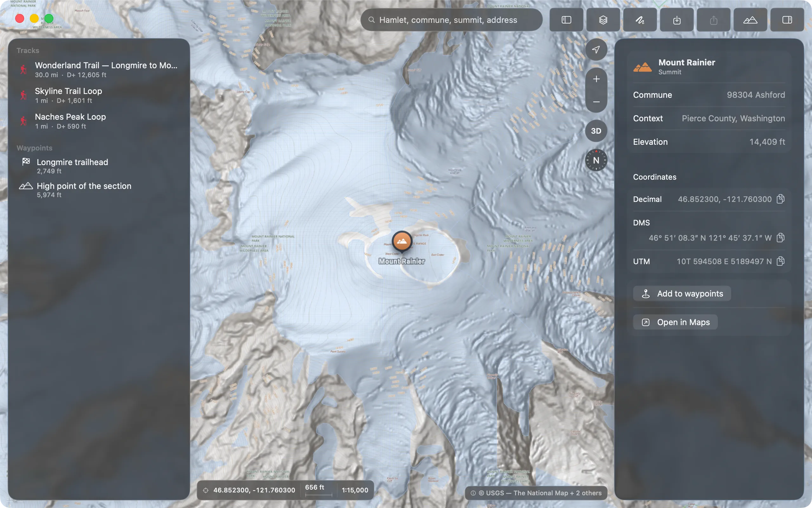Zoom in with the plus button
Screen dimensions: 812x508
(x=596, y=79)
